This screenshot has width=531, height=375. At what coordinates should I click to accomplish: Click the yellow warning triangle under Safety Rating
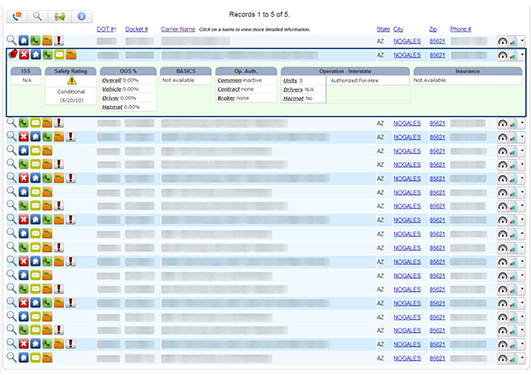pyautogui.click(x=71, y=81)
